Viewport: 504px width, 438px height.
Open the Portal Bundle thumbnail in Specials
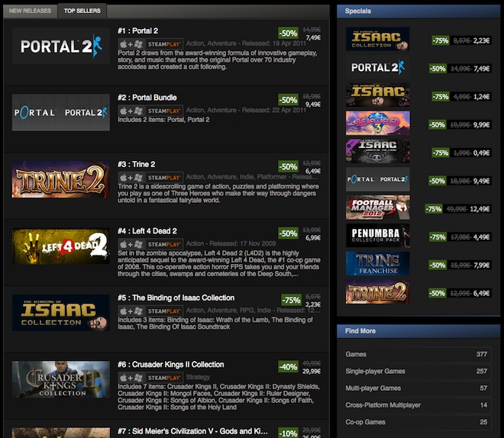coord(378,179)
